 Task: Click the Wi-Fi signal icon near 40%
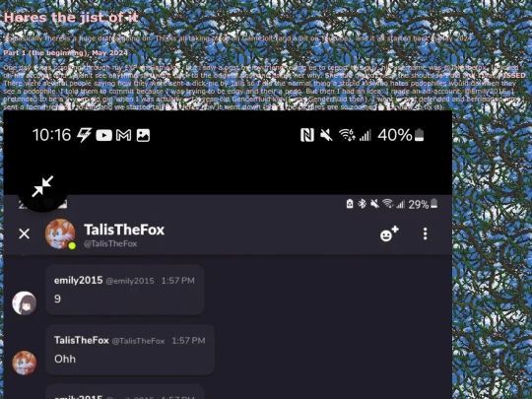[347, 135]
